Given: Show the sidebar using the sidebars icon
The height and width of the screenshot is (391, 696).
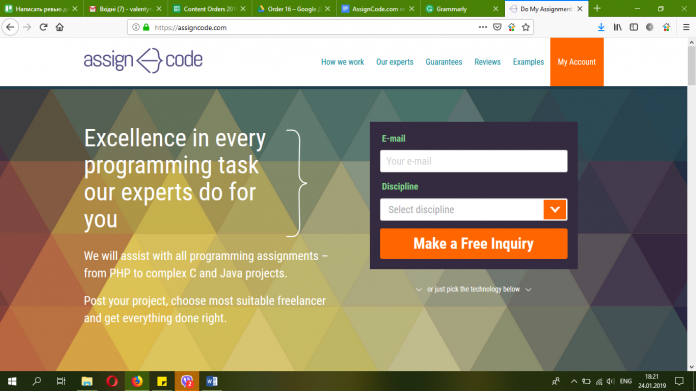Looking at the screenshot, I should 634,27.
